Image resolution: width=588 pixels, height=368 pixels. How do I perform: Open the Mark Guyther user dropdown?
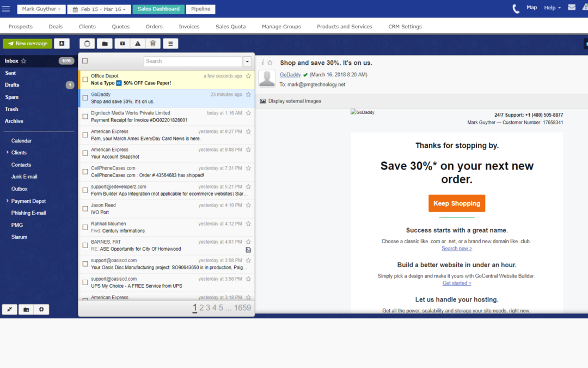click(x=42, y=9)
